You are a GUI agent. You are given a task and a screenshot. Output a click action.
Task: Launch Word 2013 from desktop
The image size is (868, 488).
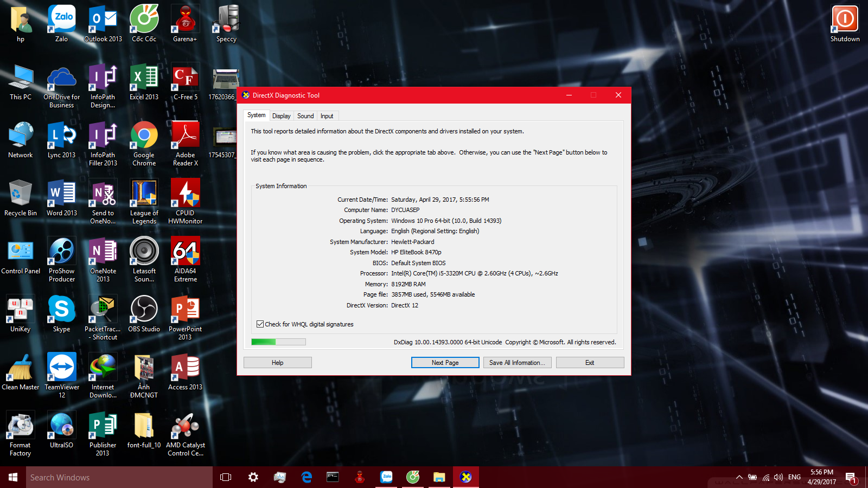coord(61,198)
